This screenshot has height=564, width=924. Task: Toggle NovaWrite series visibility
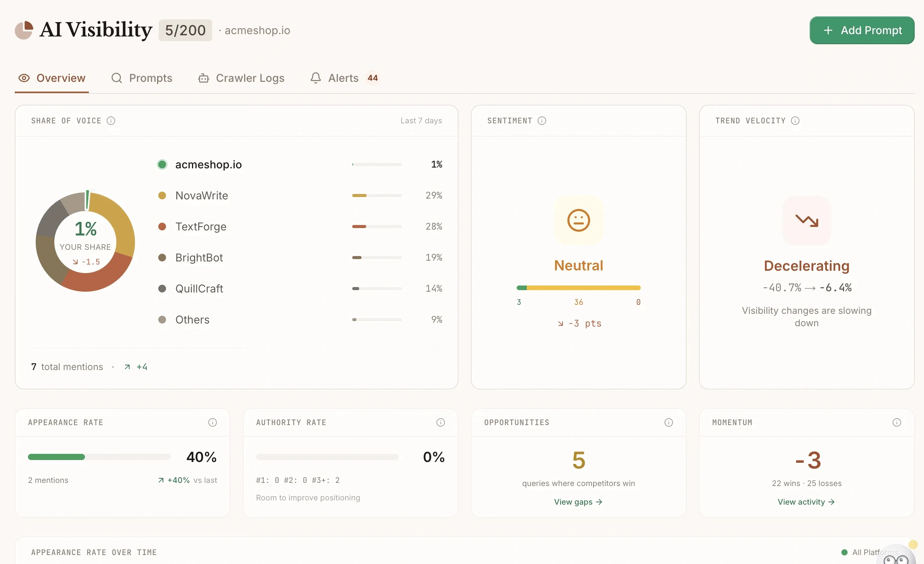162,195
